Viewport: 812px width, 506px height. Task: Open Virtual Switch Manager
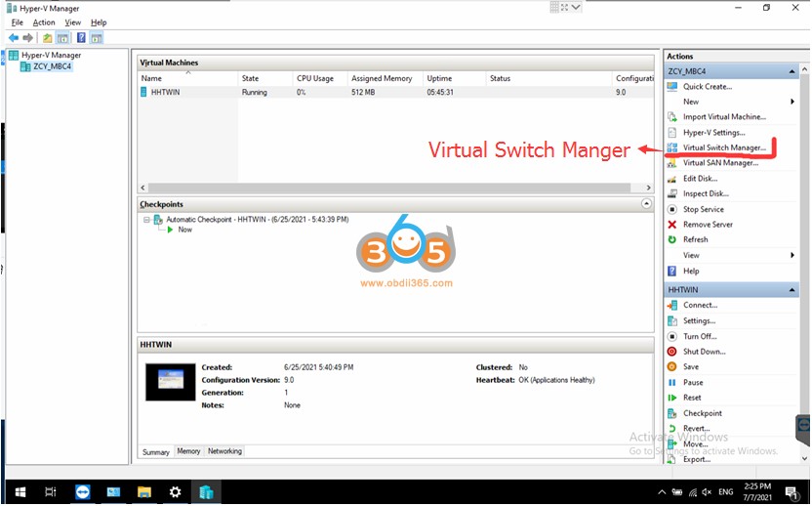coord(724,148)
